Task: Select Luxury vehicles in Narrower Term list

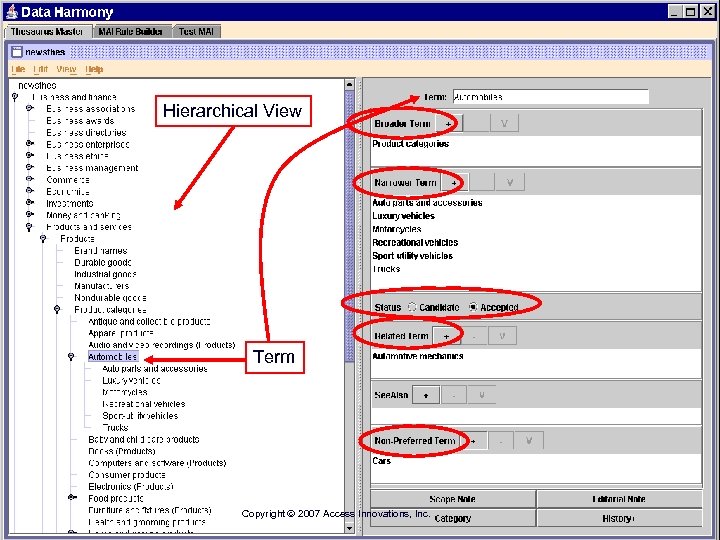Action: (403, 216)
